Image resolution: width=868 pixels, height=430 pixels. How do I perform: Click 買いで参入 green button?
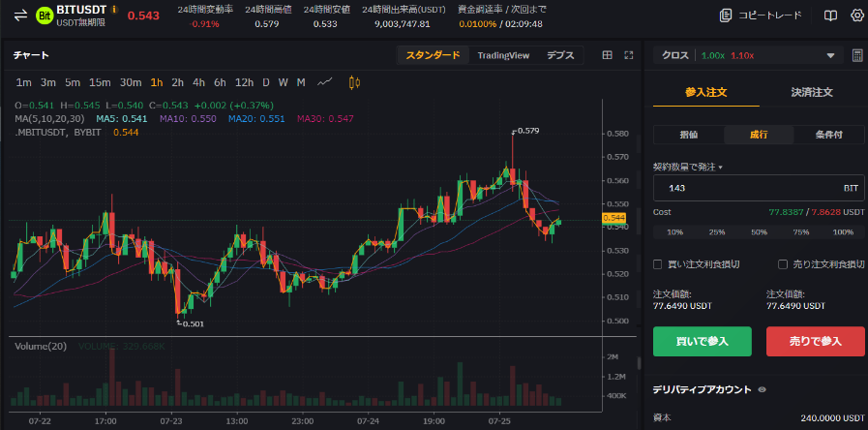[702, 341]
